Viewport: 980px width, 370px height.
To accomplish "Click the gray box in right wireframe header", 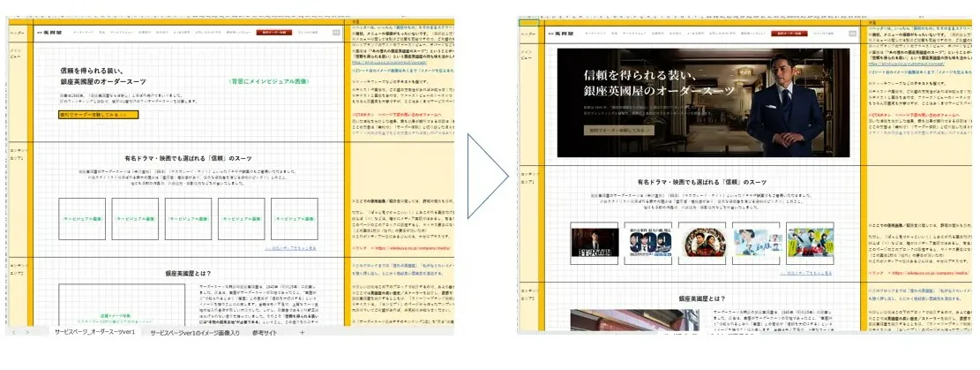I will click(x=850, y=34).
